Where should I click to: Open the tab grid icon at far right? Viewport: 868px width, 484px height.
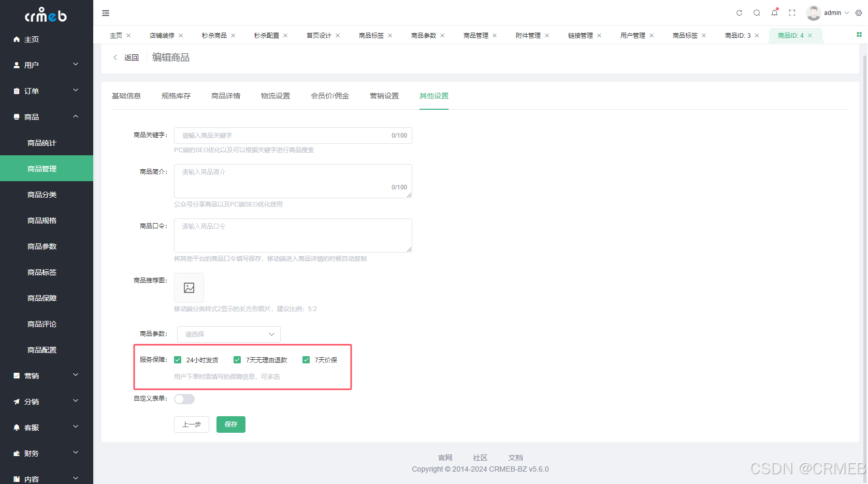[859, 35]
